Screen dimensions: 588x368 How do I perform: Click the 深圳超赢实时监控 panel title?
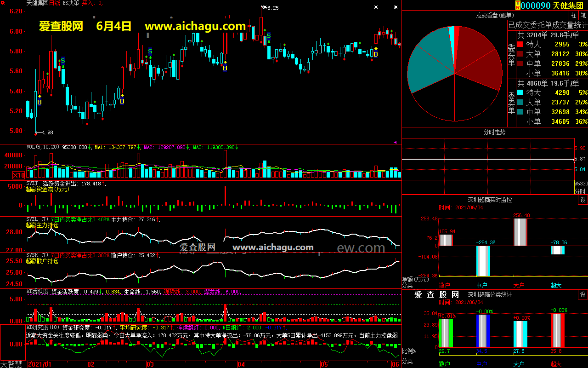[490, 200]
